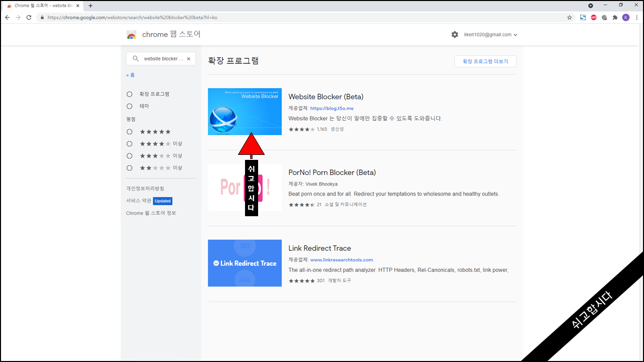Open the AdBlock (ABP) extension

(594, 17)
